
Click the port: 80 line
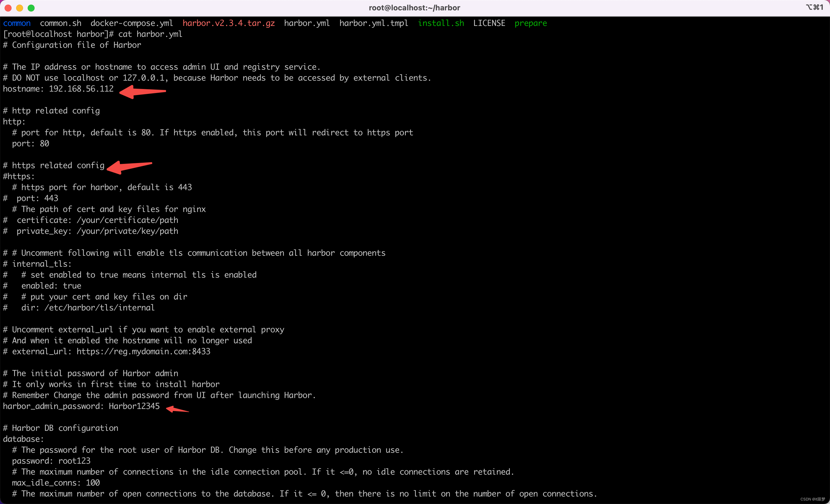31,143
